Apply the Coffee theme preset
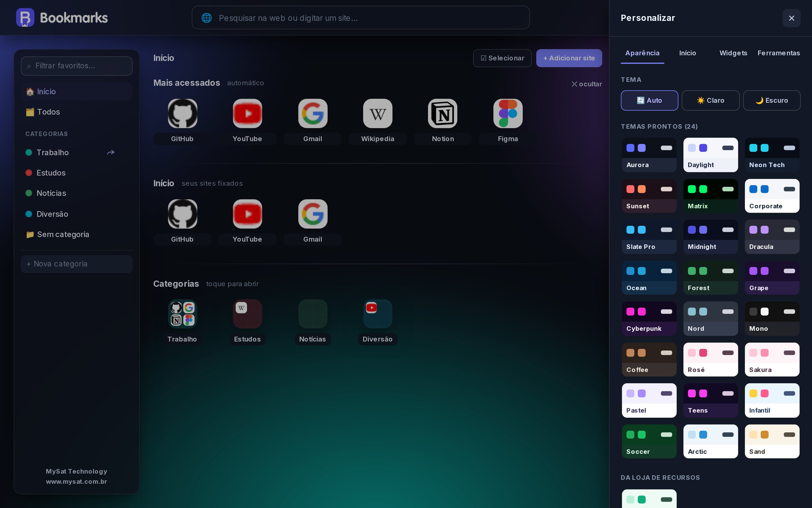The width and height of the screenshot is (812, 508). click(649, 360)
